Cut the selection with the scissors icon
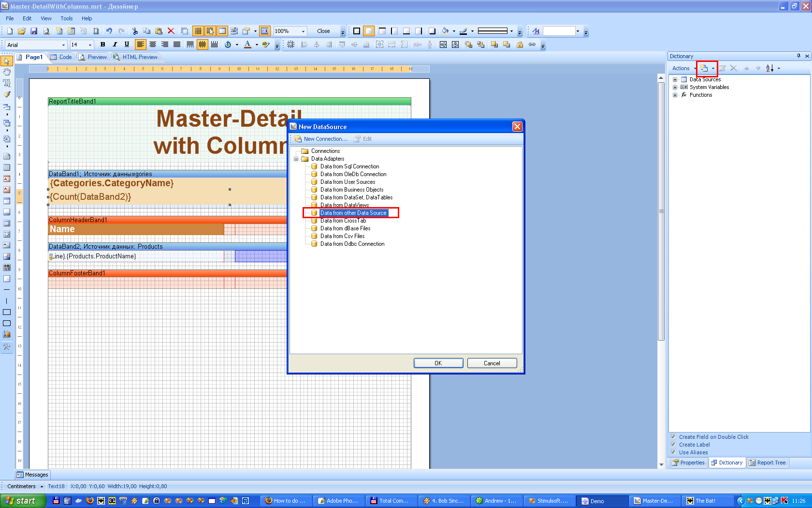The image size is (812, 508). point(135,31)
